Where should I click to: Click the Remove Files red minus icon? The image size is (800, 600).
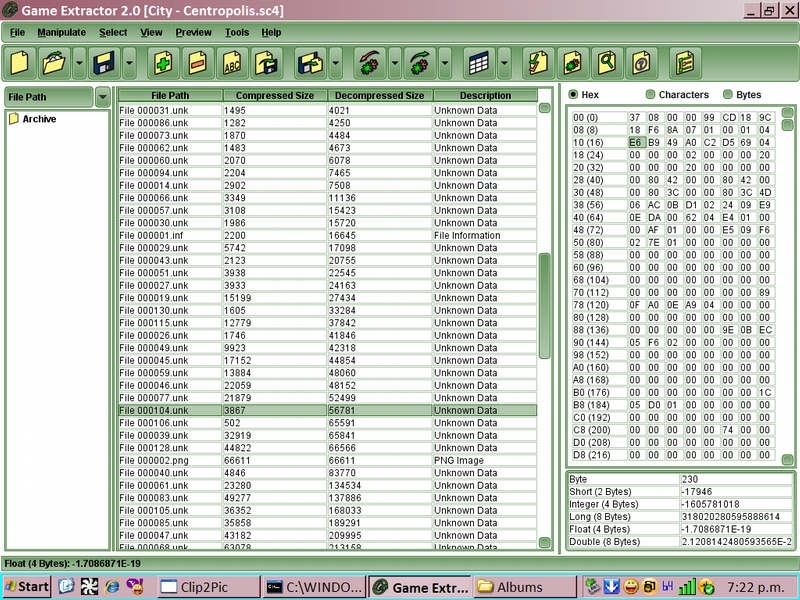197,63
